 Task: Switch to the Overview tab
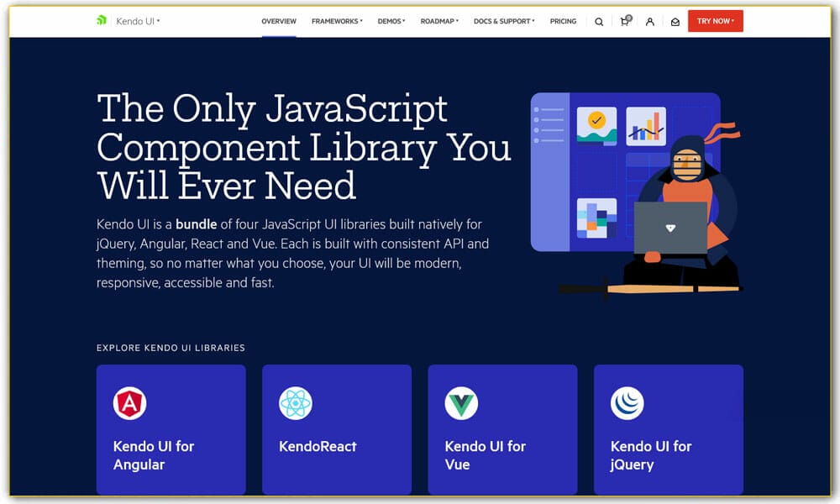(x=279, y=21)
